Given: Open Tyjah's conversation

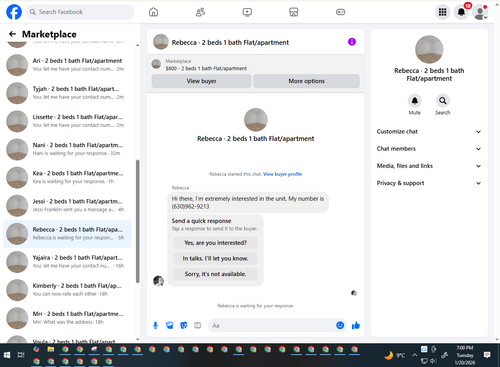Looking at the screenshot, I should 67,93.
